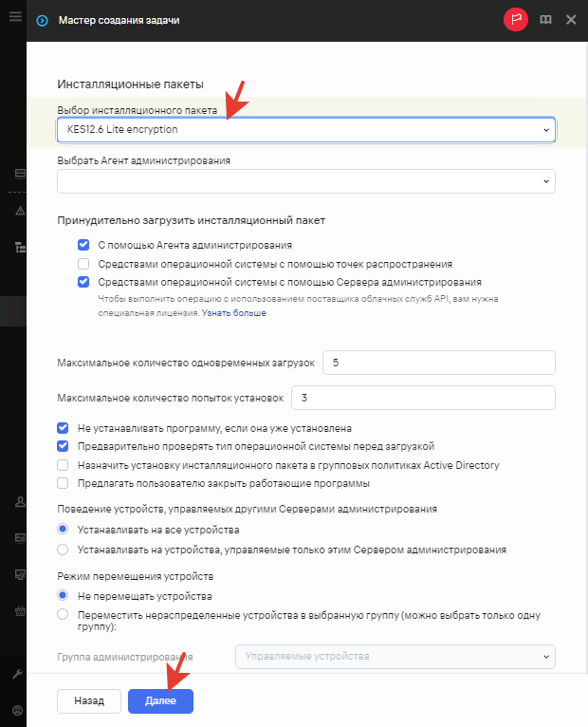Expand the Network Agent selection dropdown

306,181
